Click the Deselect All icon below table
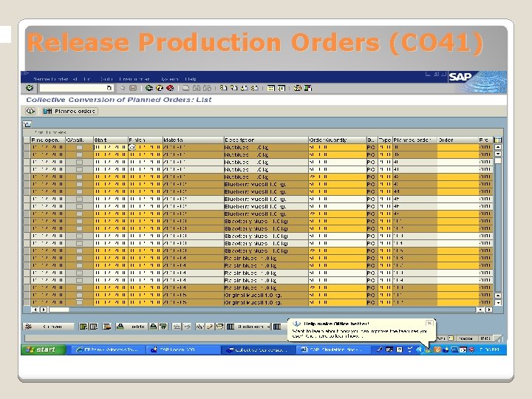Image resolution: width=532 pixels, height=399 pixels. click(94, 327)
